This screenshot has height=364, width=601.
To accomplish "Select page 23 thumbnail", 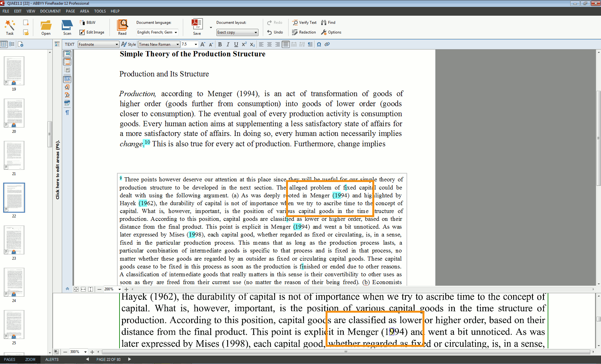I will (14, 240).
